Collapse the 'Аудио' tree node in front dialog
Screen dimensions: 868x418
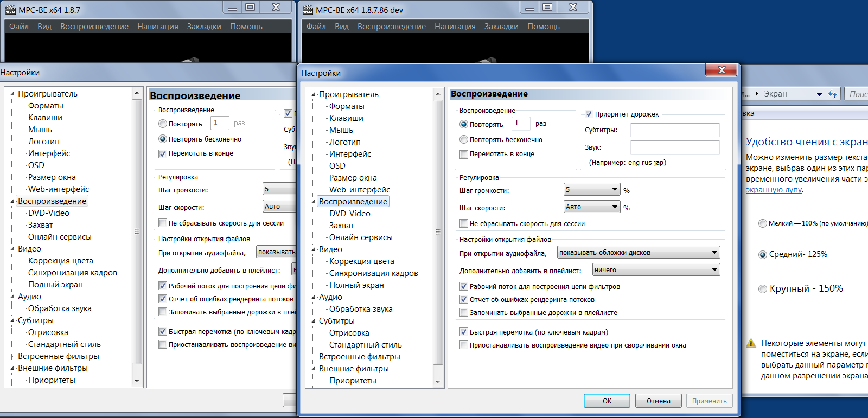(314, 297)
